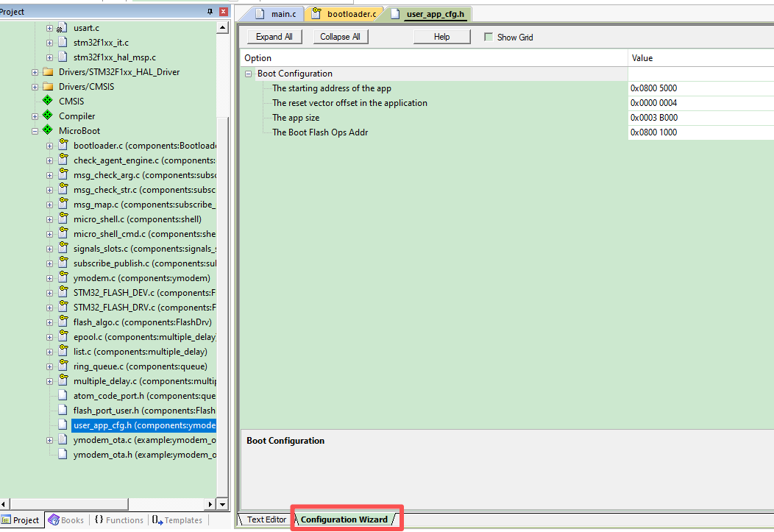The height and width of the screenshot is (532, 774).
Task: Click the key icon of flash_algo.c
Action: click(63, 322)
